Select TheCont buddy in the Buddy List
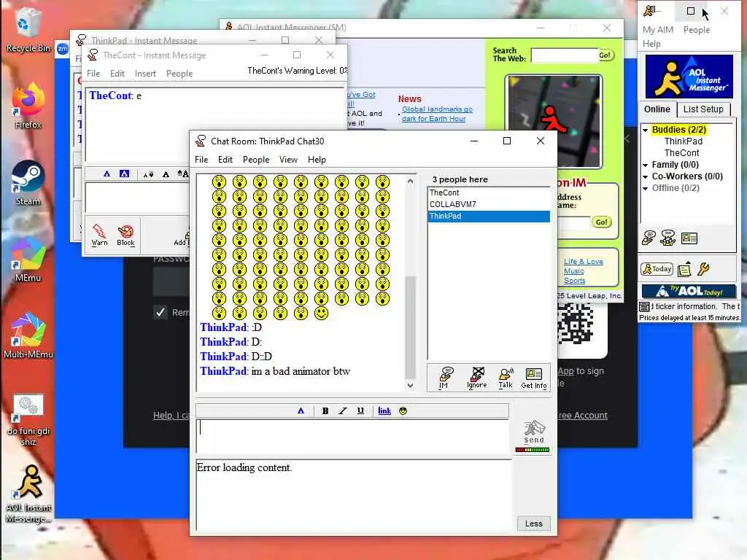 pos(682,153)
